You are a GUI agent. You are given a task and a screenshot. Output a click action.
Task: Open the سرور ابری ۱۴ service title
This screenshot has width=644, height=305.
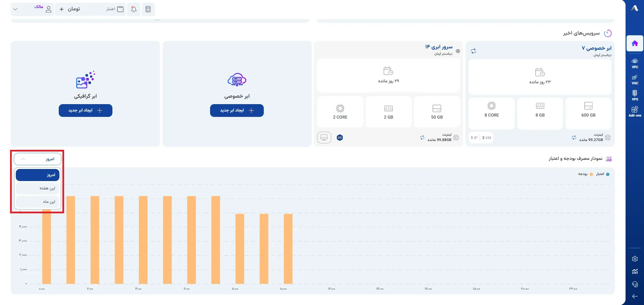[x=439, y=47]
